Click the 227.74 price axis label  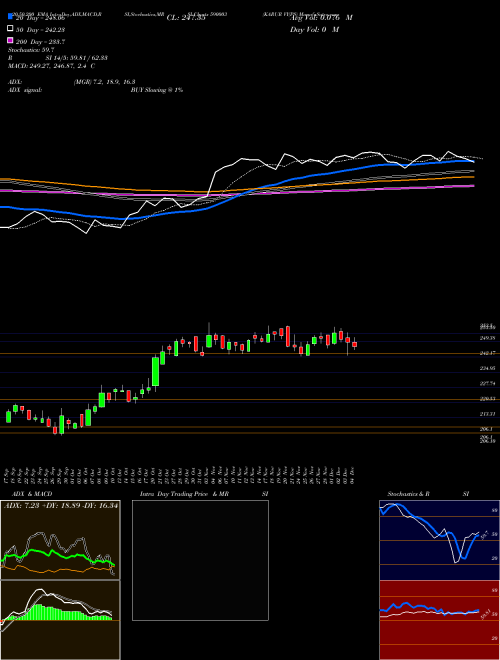pos(488,383)
